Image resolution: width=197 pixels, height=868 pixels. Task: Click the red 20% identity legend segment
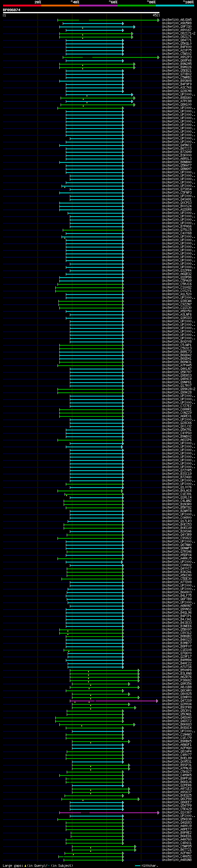22,6
